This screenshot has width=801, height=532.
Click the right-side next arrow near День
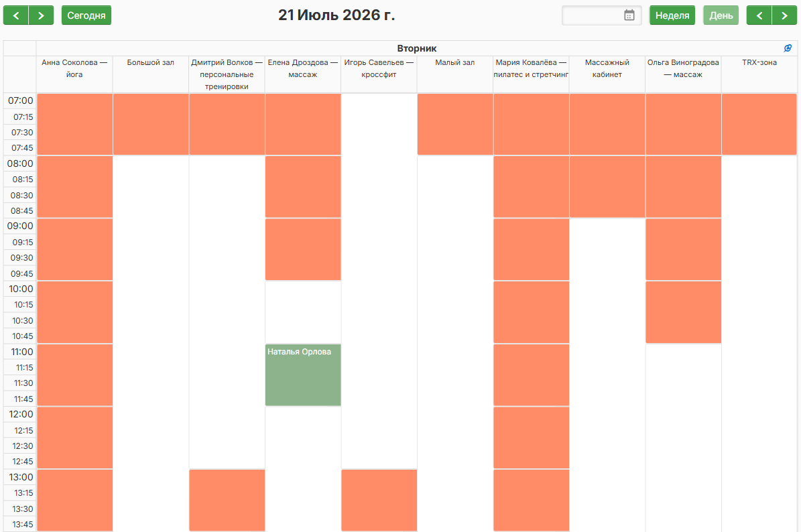click(x=785, y=15)
